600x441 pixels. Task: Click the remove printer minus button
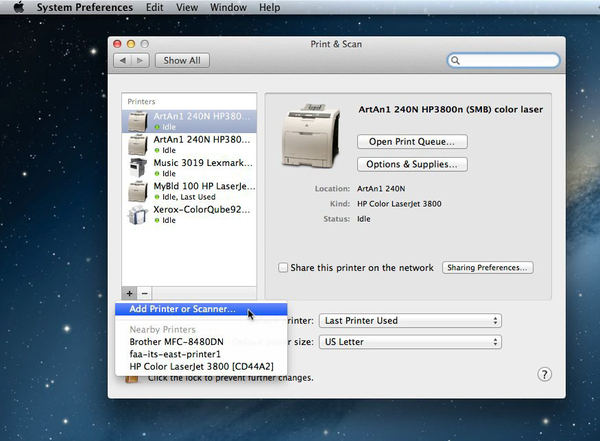pyautogui.click(x=145, y=294)
